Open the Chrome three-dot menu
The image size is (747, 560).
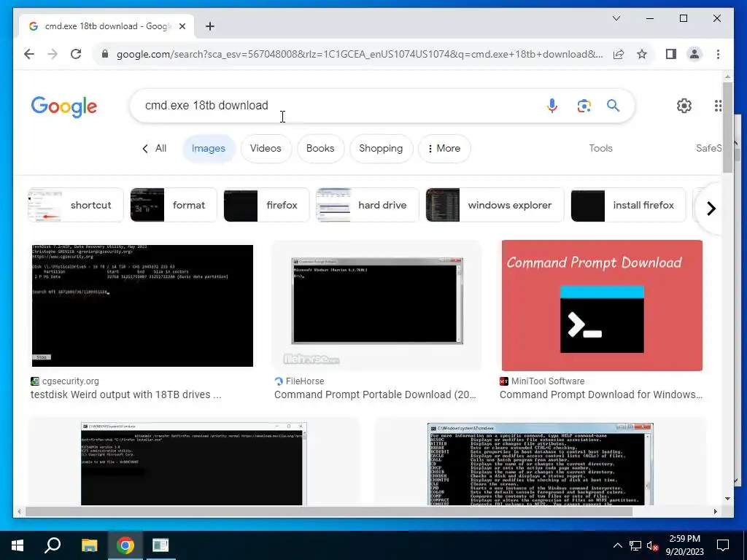pos(718,54)
